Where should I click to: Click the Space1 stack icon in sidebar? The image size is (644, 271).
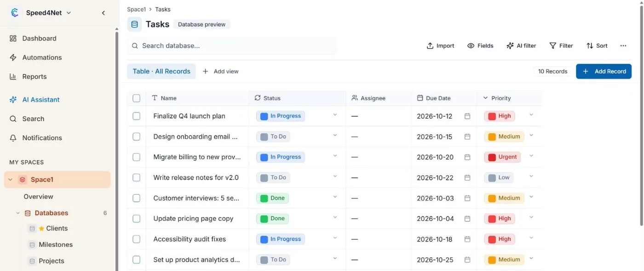tap(22, 180)
